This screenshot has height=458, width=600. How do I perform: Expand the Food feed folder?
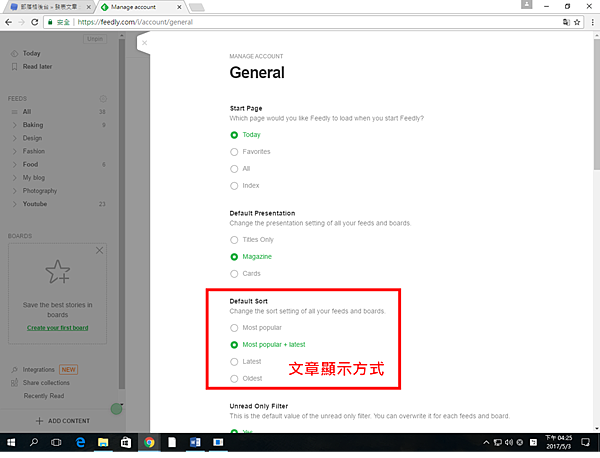[15, 165]
